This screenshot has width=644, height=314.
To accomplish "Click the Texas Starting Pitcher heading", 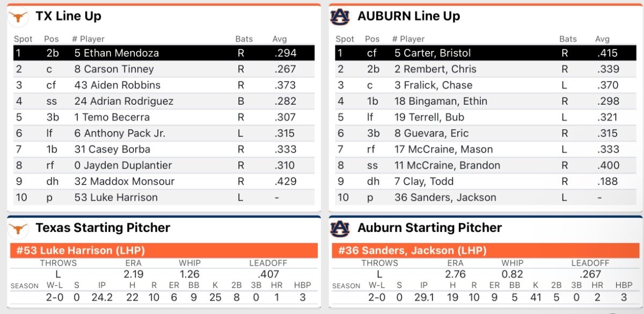I will point(103,228).
